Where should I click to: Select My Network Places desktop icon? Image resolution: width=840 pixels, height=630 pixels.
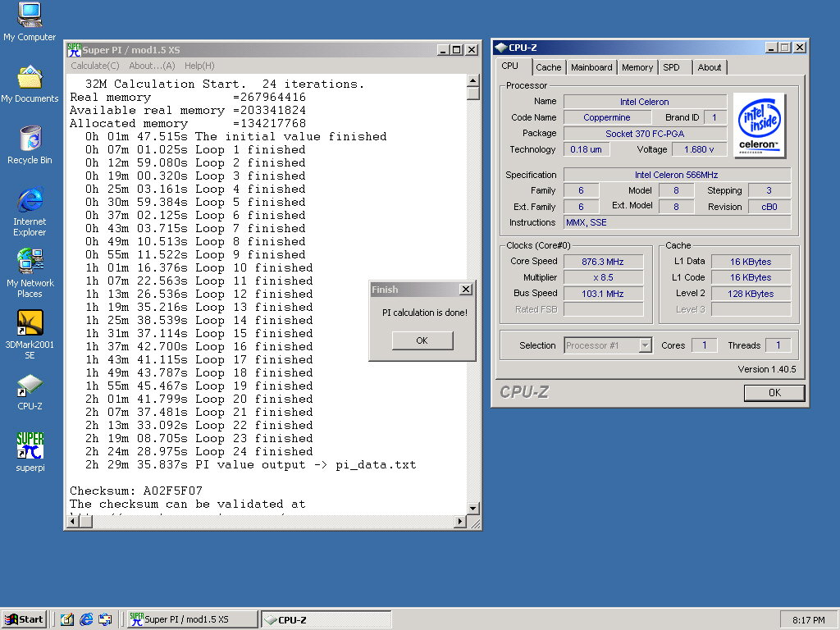tap(30, 273)
